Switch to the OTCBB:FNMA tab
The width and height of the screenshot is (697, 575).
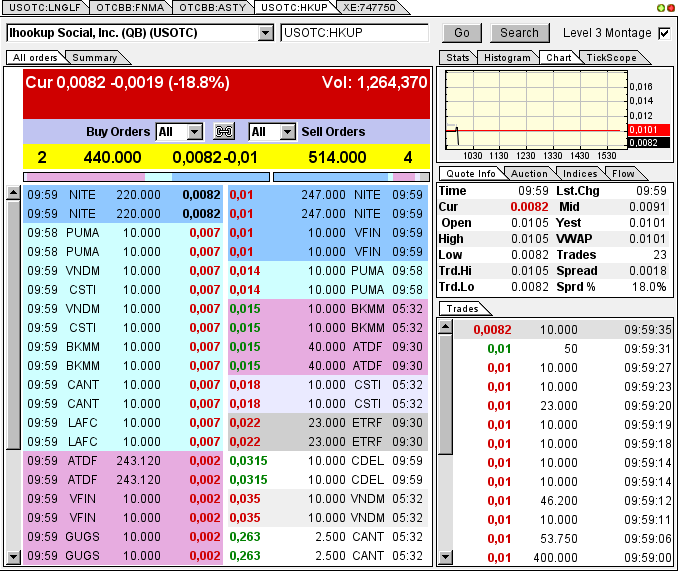[130, 8]
